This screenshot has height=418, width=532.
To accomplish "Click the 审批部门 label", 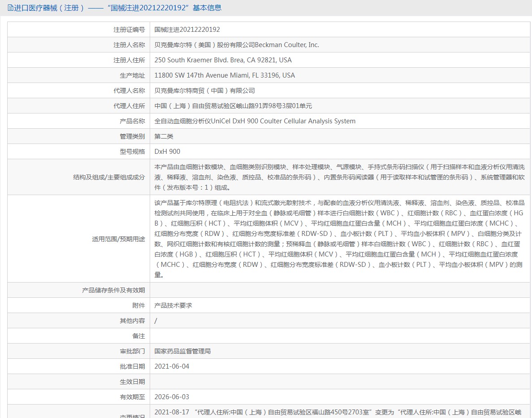I will point(132,352).
